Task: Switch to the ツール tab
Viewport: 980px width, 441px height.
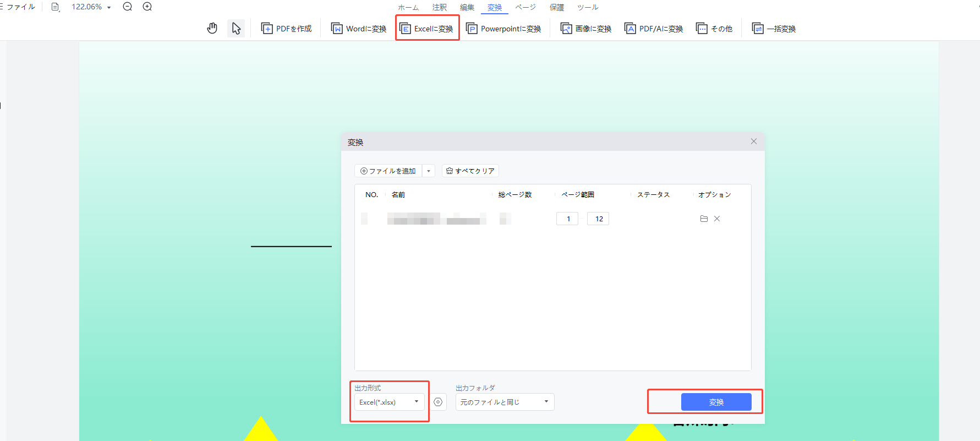Action: coord(588,7)
